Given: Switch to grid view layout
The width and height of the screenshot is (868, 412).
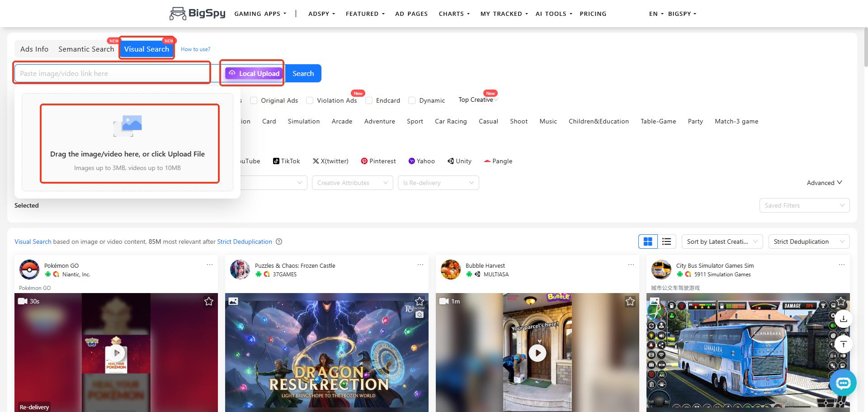Looking at the screenshot, I should pyautogui.click(x=648, y=241).
